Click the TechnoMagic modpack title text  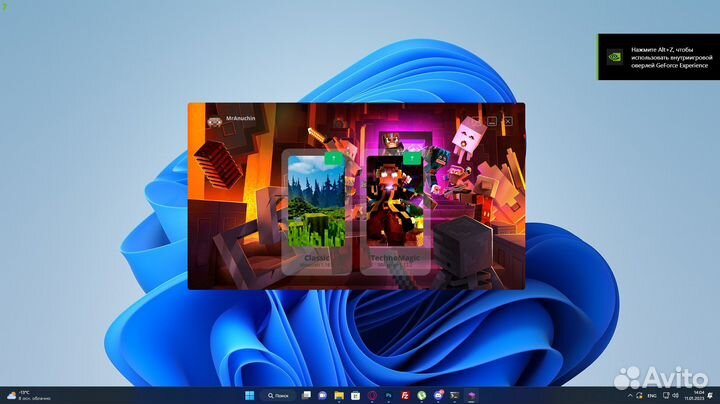point(395,258)
